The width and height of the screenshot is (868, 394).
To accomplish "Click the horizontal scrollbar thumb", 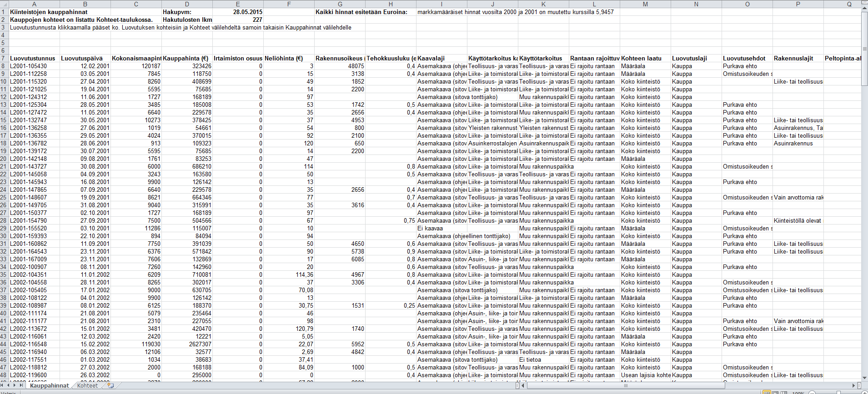I will tap(626, 385).
